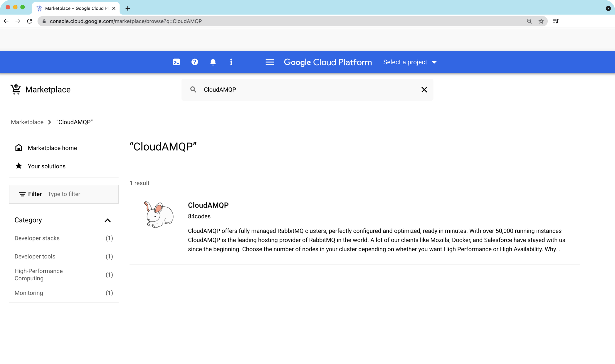Click the vertical dots more options icon
The width and height of the screenshot is (615, 364).
tap(231, 62)
